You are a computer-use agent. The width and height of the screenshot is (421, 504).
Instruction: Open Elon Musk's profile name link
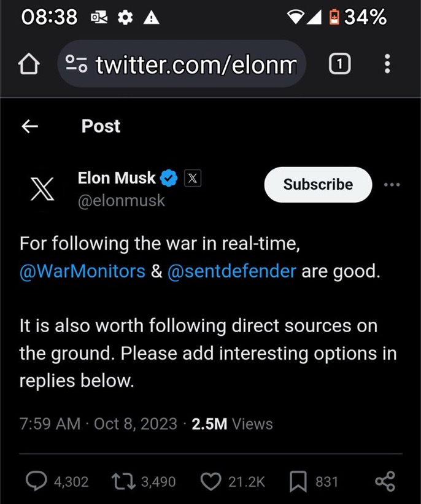[x=117, y=178]
